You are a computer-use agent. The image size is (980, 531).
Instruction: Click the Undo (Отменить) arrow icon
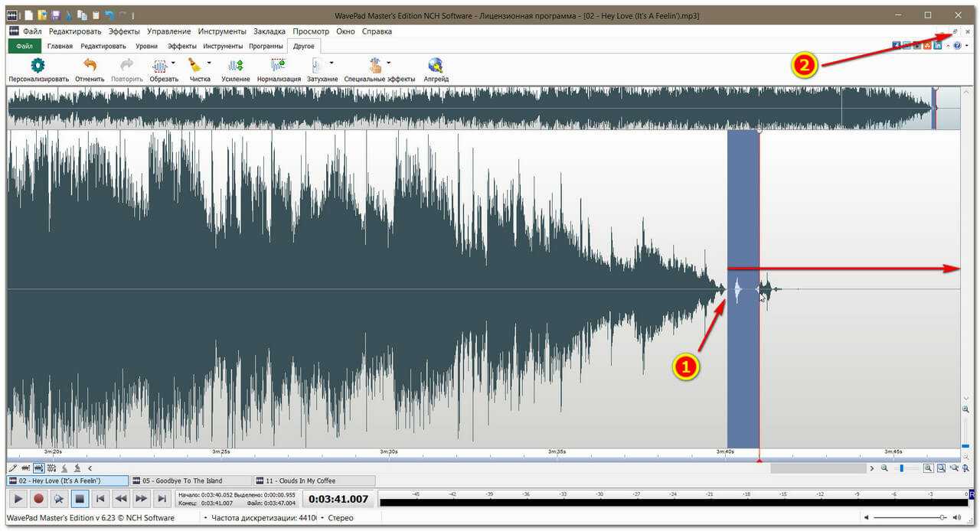click(x=90, y=65)
